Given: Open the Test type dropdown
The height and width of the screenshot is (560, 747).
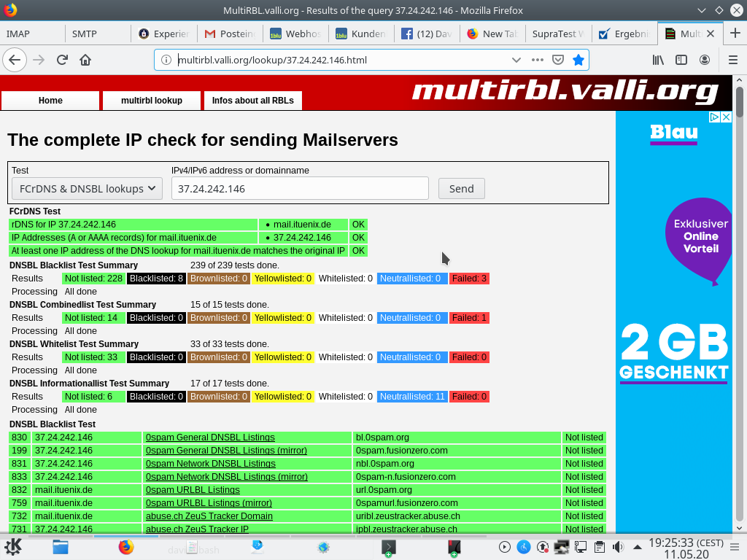Looking at the screenshot, I should point(87,188).
